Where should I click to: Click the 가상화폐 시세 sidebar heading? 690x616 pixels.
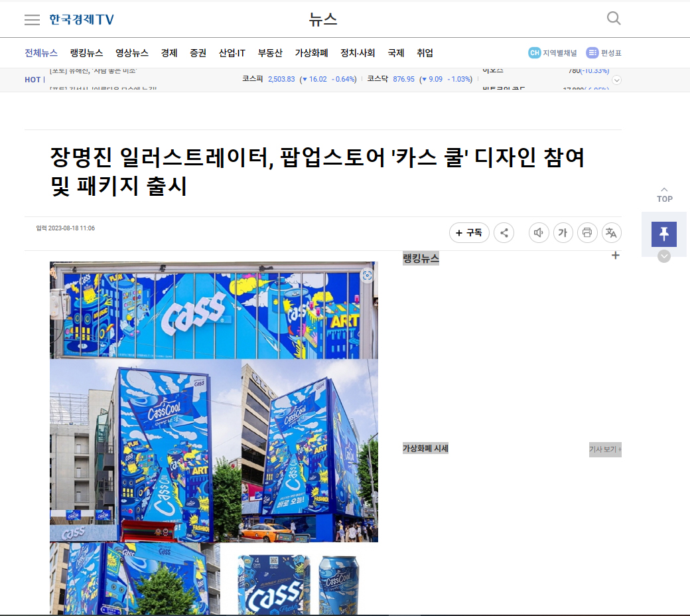[x=425, y=449]
